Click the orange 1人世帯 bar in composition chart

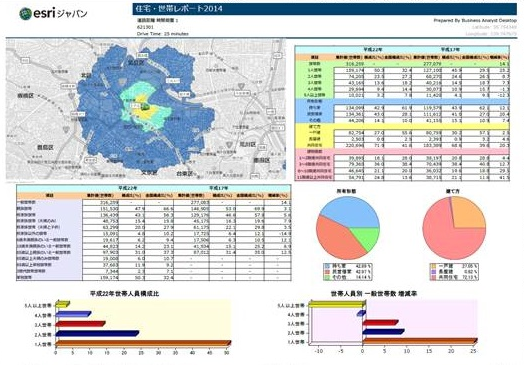pos(143,343)
